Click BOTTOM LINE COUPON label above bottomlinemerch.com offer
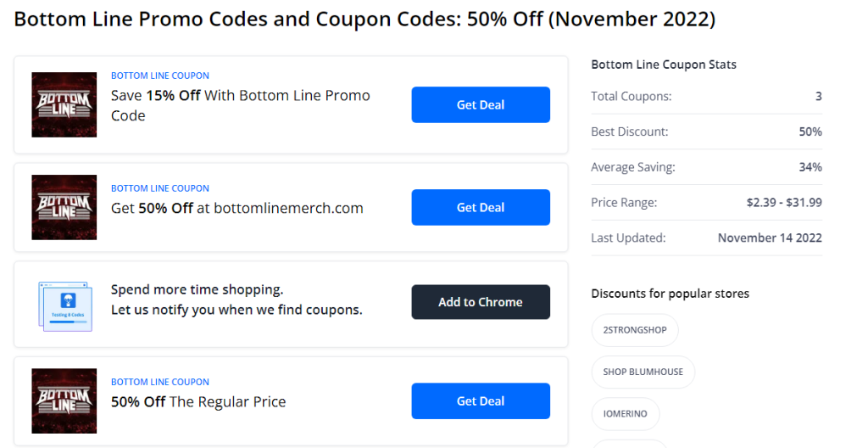The image size is (868, 448). pyautogui.click(x=160, y=188)
